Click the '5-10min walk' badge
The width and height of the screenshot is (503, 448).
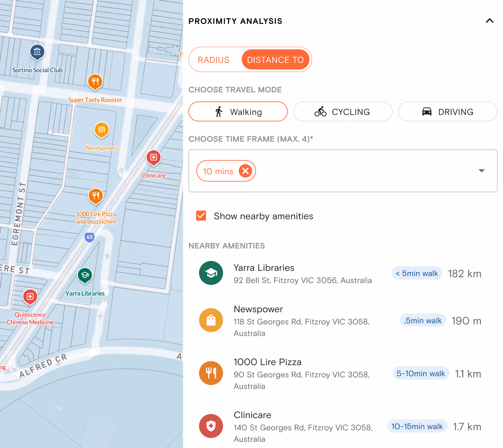coord(421,373)
